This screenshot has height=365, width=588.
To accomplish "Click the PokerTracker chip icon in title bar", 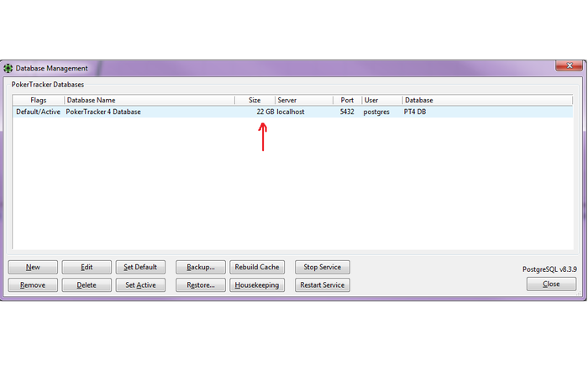I will (8, 68).
